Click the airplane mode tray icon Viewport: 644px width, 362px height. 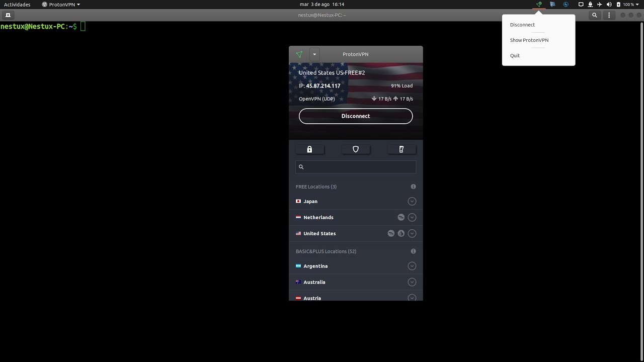click(599, 5)
